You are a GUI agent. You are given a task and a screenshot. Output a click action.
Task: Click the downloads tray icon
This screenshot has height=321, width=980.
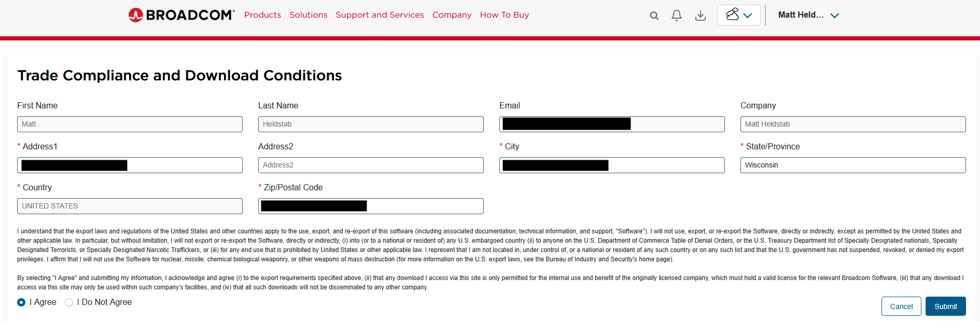pos(701,16)
